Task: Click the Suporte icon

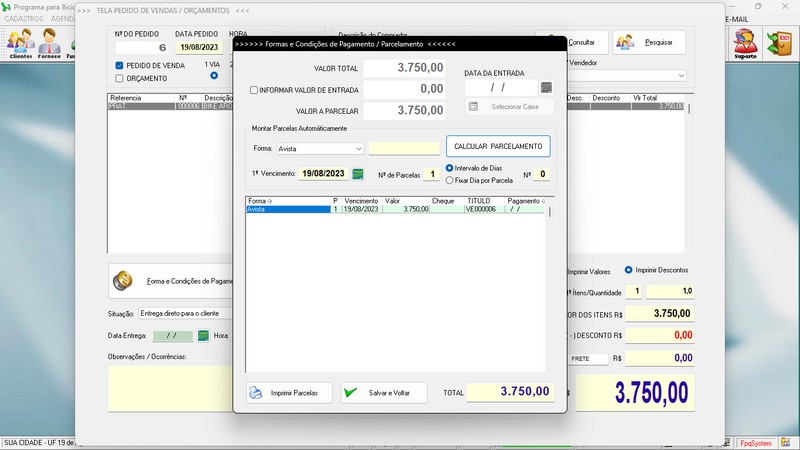Action: pos(745,43)
